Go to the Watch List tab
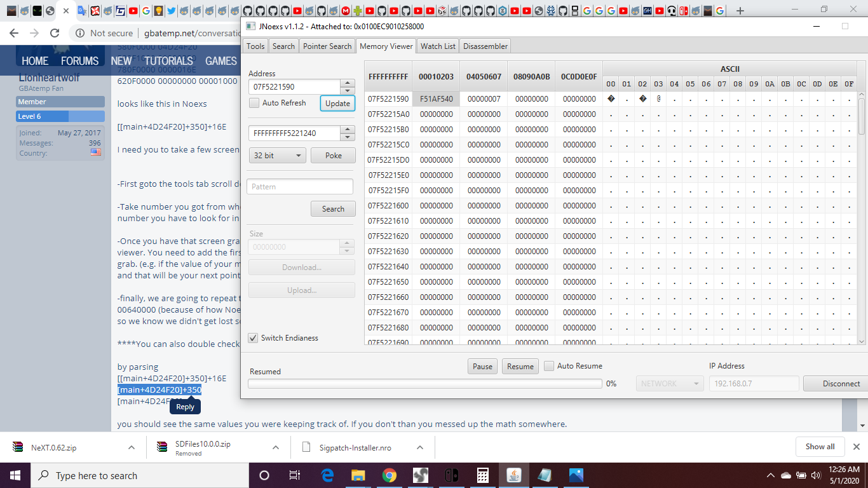 pyautogui.click(x=438, y=46)
